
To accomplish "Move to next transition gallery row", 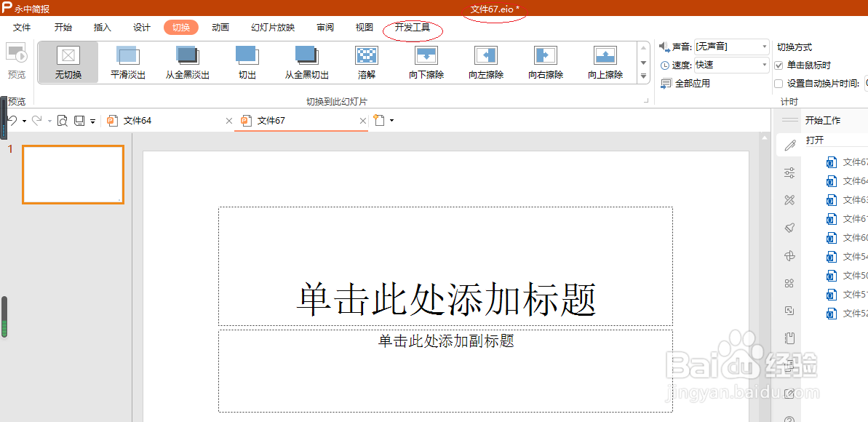I will [x=643, y=63].
